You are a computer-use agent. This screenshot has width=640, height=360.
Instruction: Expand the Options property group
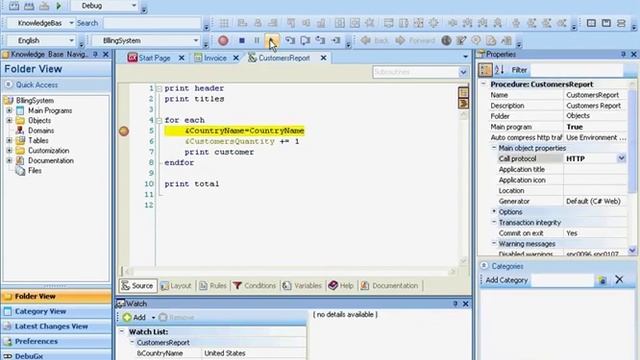click(x=494, y=211)
